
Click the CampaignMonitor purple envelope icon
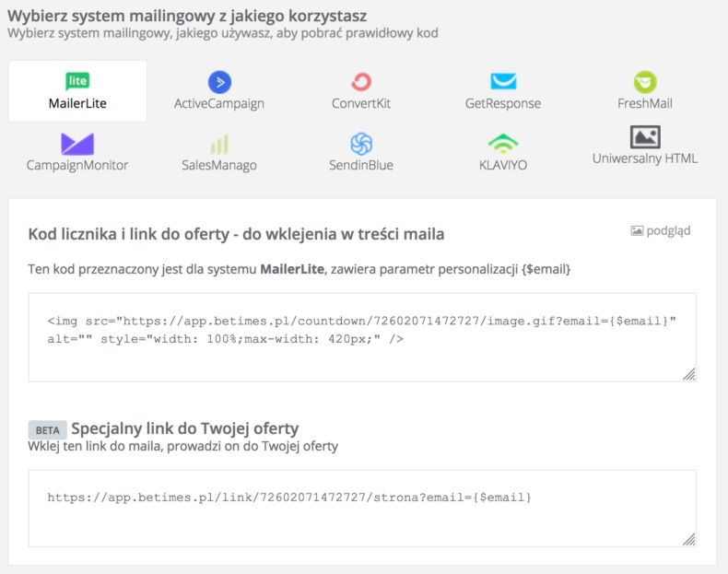click(77, 144)
